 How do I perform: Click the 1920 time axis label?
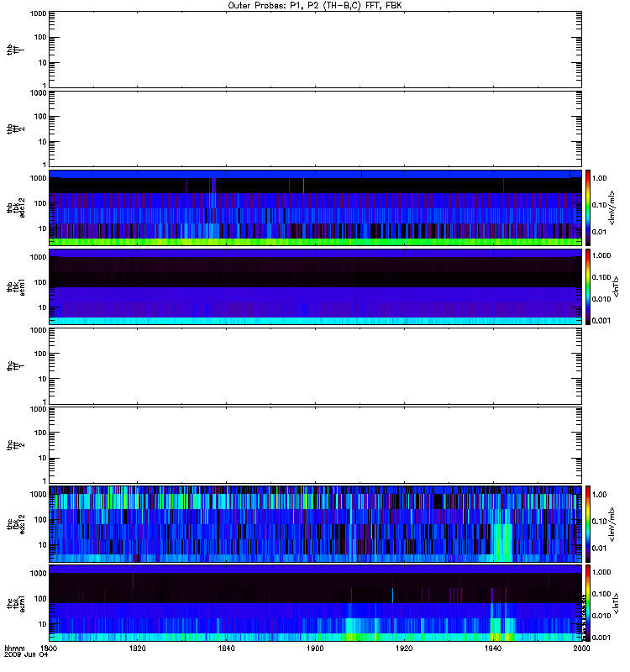point(404,648)
